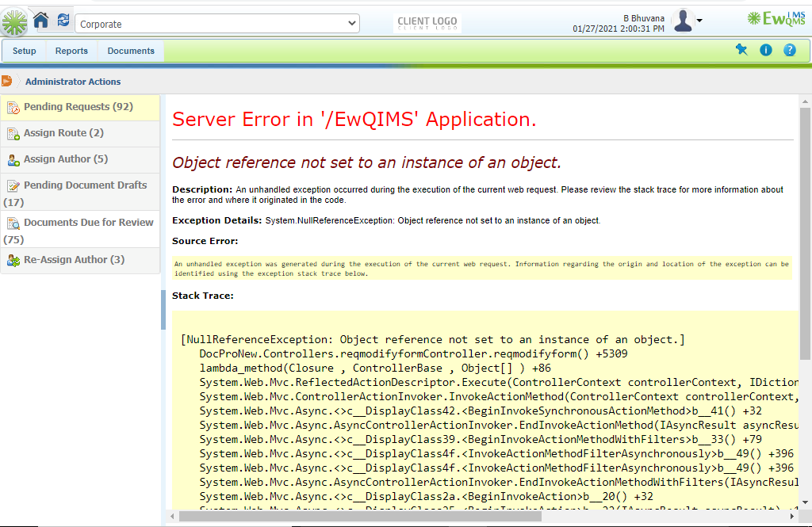Click the Administrator Actions breadcrumb
Image resolution: width=812 pixels, height=527 pixels.
(73, 82)
